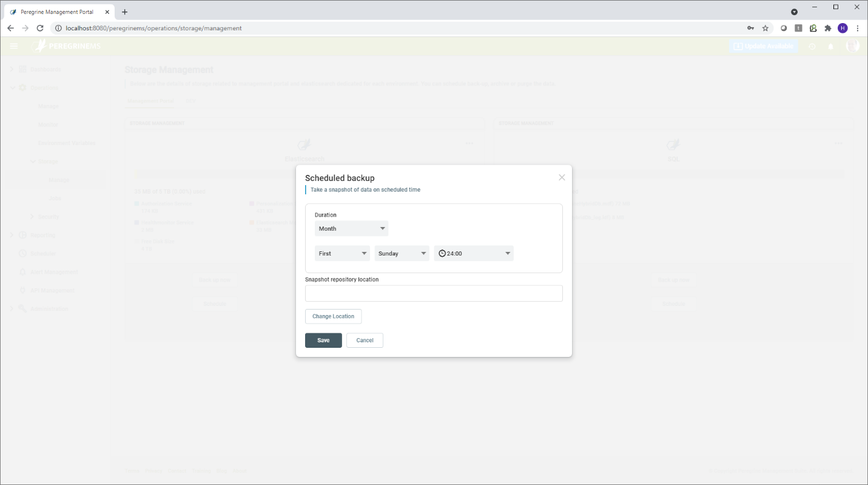Click the address bar URL
Viewport: 868px width, 485px height.
click(x=153, y=28)
